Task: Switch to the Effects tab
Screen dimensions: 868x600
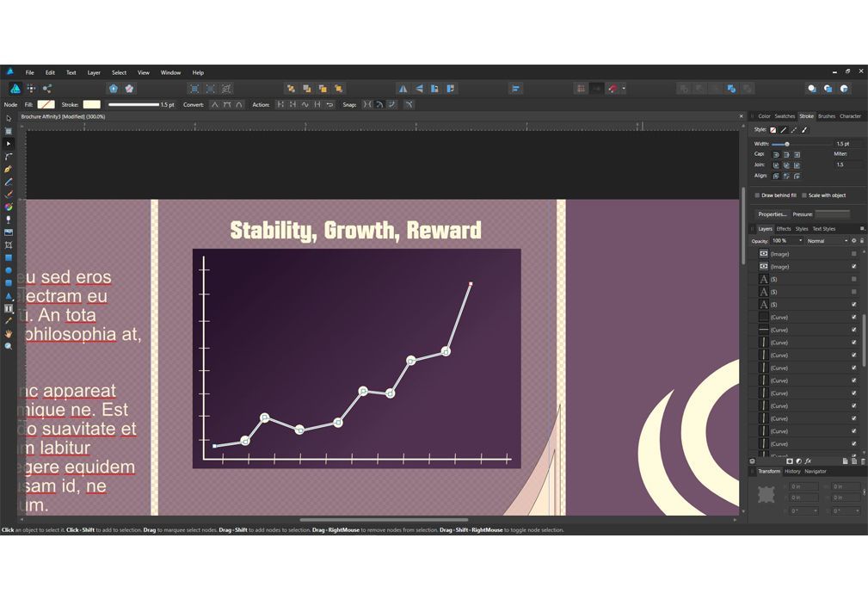Action: tap(784, 229)
